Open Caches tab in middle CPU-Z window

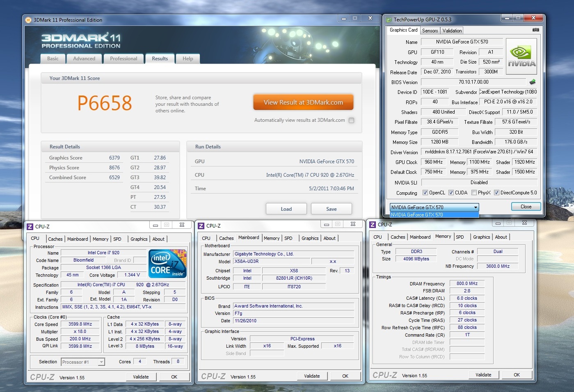click(x=226, y=238)
